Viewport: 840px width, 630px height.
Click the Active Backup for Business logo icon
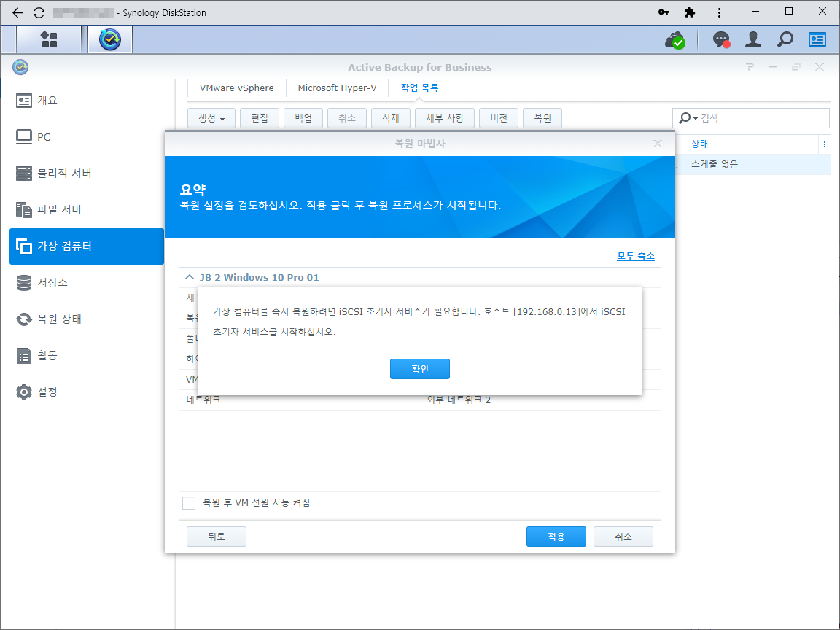[20, 67]
